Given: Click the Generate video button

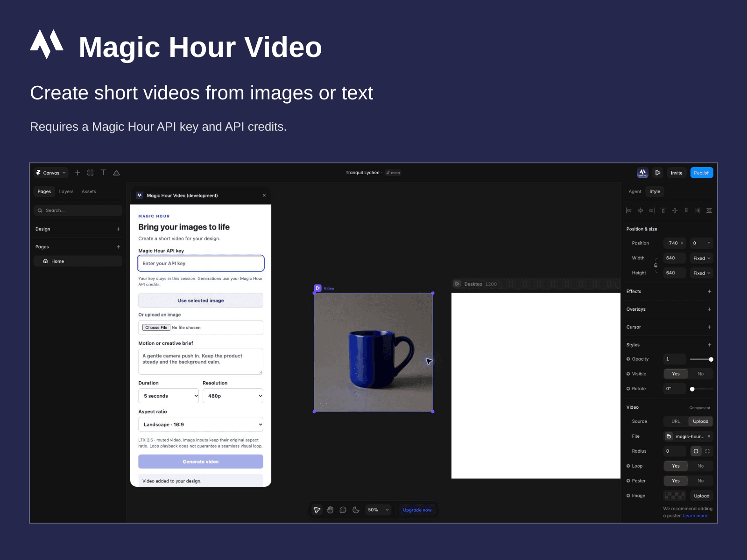Looking at the screenshot, I should pyautogui.click(x=201, y=462).
